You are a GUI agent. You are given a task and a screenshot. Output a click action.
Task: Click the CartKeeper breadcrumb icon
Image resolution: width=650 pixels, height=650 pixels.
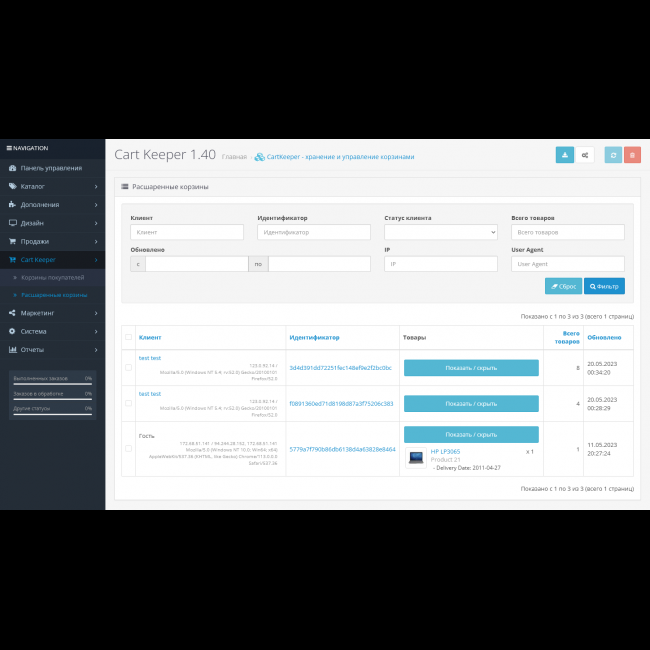[x=260, y=157]
